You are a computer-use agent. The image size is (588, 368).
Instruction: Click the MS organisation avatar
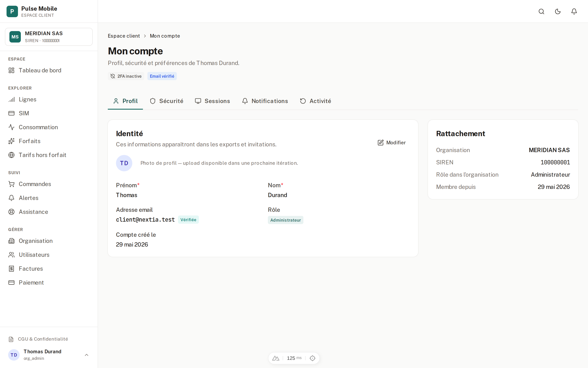tap(15, 37)
